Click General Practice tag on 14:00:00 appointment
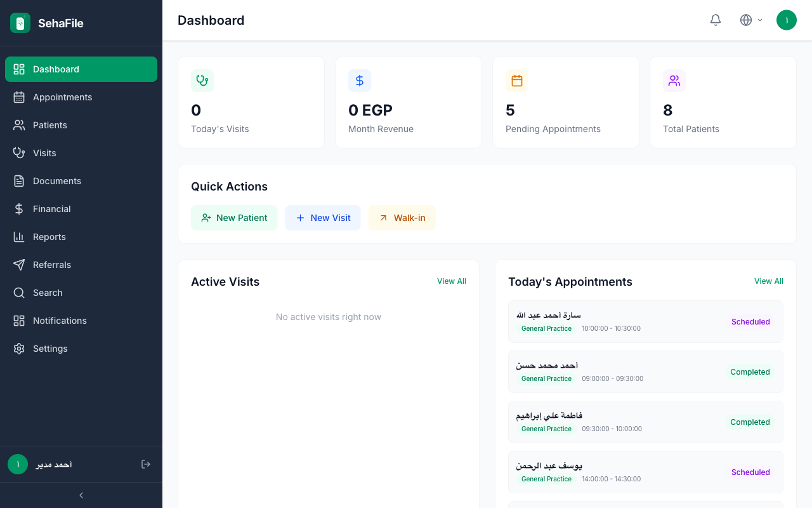 click(x=546, y=479)
